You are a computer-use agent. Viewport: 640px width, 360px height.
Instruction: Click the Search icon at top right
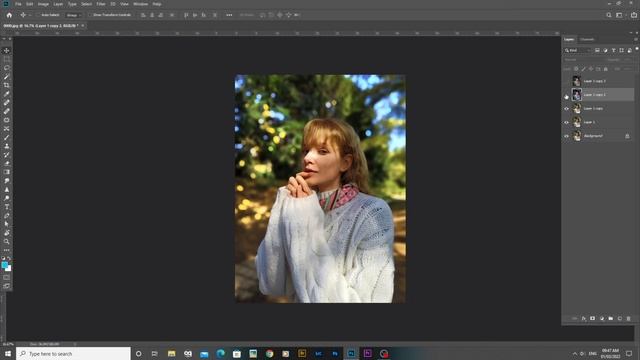(x=609, y=15)
